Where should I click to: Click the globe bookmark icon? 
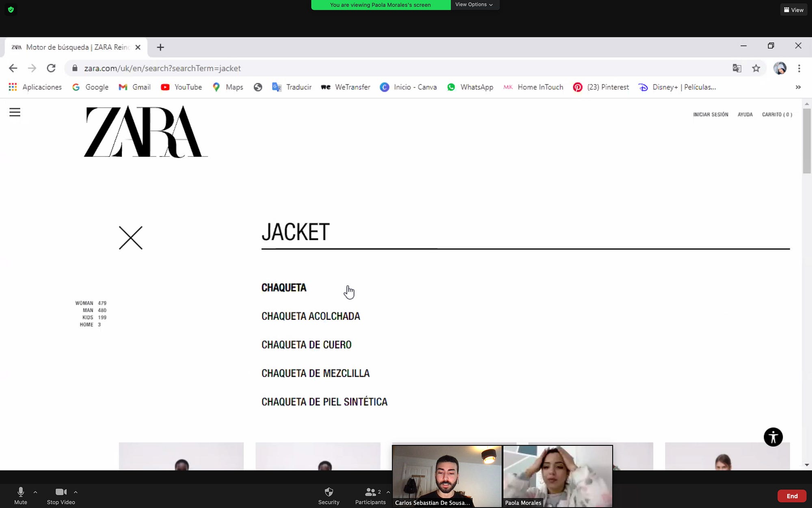click(x=258, y=87)
